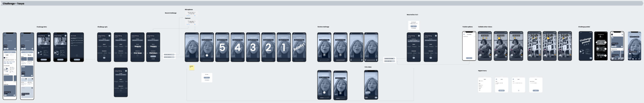Select the yellow sticky note
Image resolution: width=644 pixels, height=103 pixels.
[x=192, y=68]
